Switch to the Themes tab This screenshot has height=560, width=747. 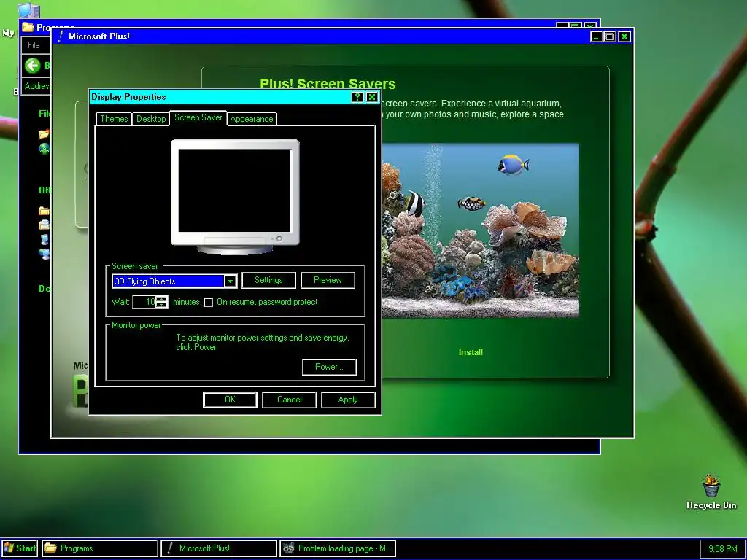click(114, 119)
